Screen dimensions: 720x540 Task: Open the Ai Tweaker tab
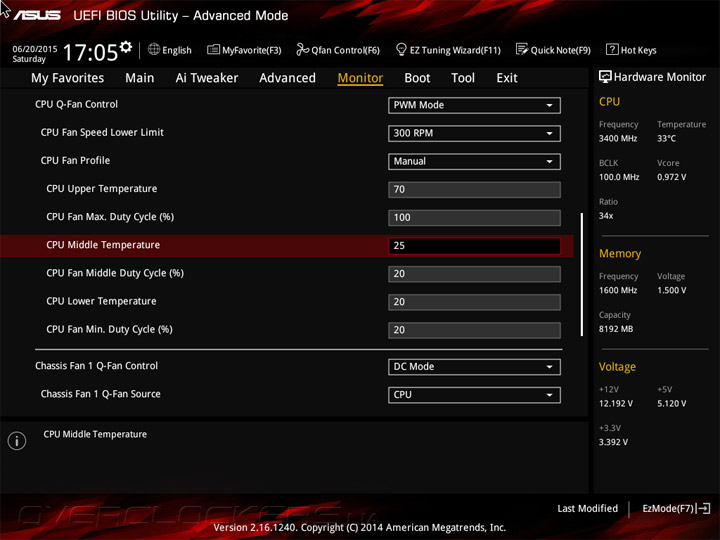[207, 78]
